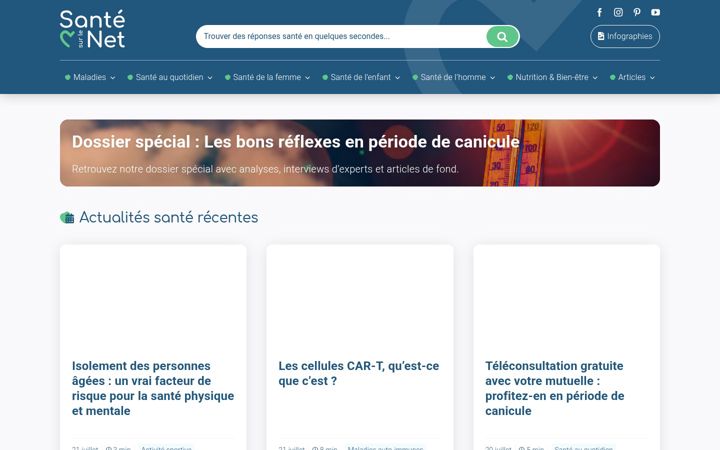Expand the Articles dropdown chevron

click(x=652, y=78)
